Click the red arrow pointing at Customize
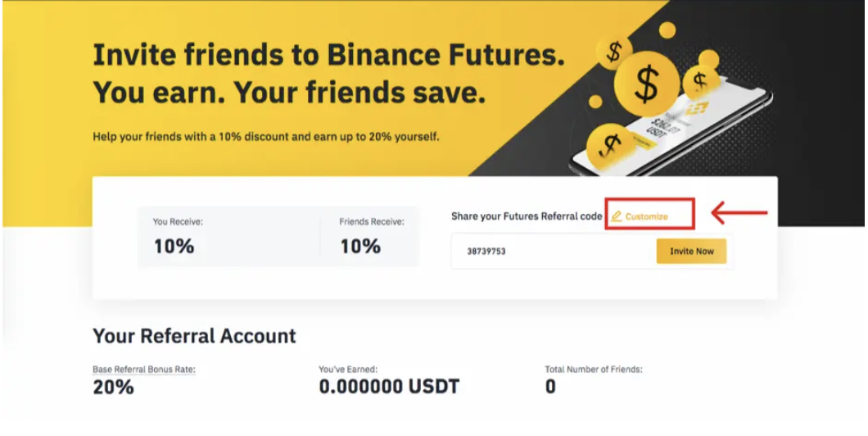The image size is (868, 436). coord(739,214)
